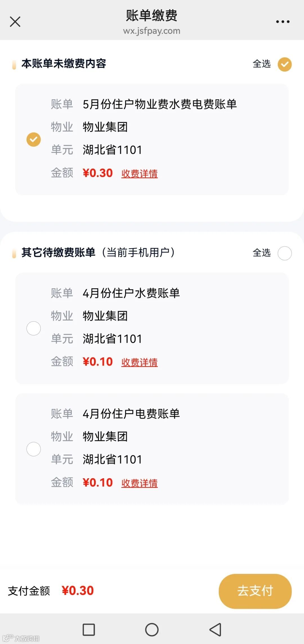Tap the 全选 label in other pending bills
Viewport: 304px width, 644px height.
(262, 253)
